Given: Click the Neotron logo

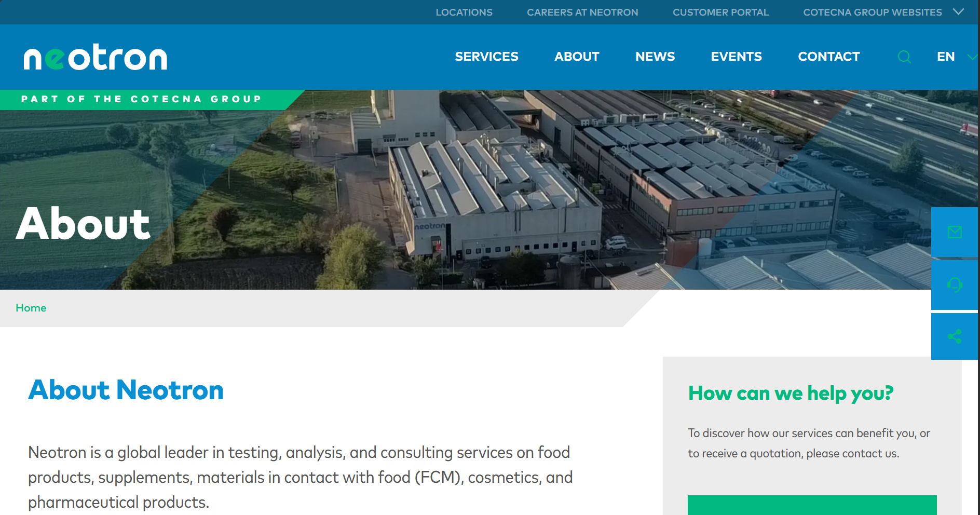Looking at the screenshot, I should point(96,57).
